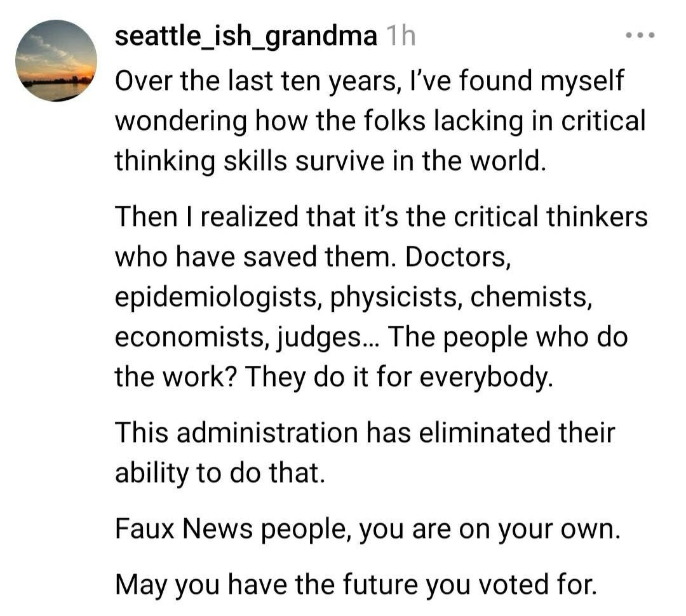
Task: Click the line starting with 'epidemiologists, physicists'
Action: tap(354, 297)
